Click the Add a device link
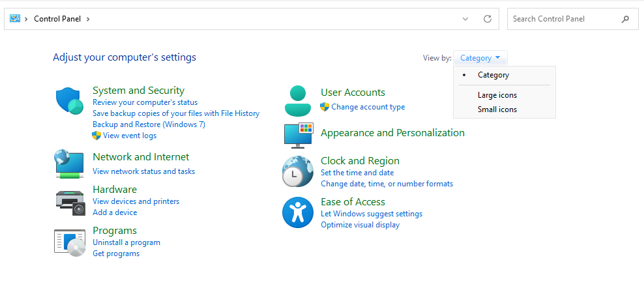Viewport: 644px width, 290px height. click(115, 212)
